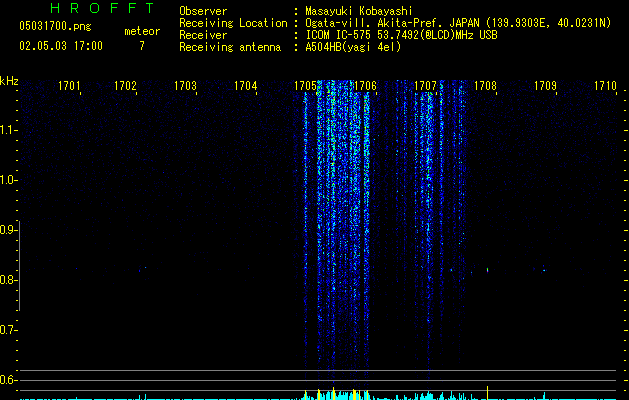Click the 0.8 kHz axis label
This screenshot has height=400, width=629.
[x=8, y=280]
